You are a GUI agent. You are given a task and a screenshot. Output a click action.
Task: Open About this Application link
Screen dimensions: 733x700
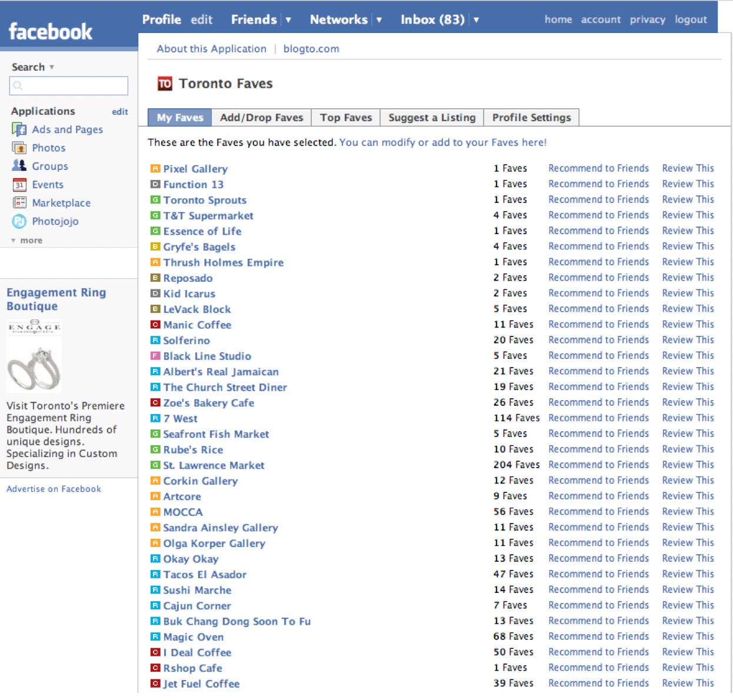coord(211,49)
